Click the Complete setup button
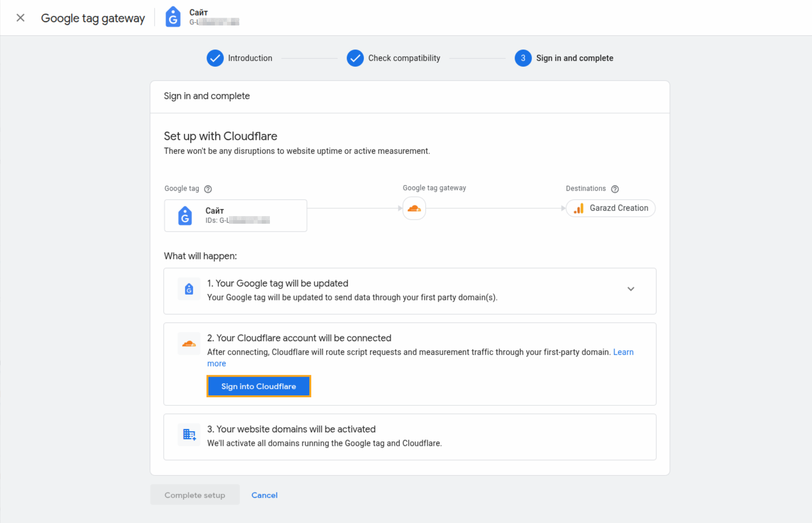This screenshot has height=523, width=812. (x=195, y=495)
